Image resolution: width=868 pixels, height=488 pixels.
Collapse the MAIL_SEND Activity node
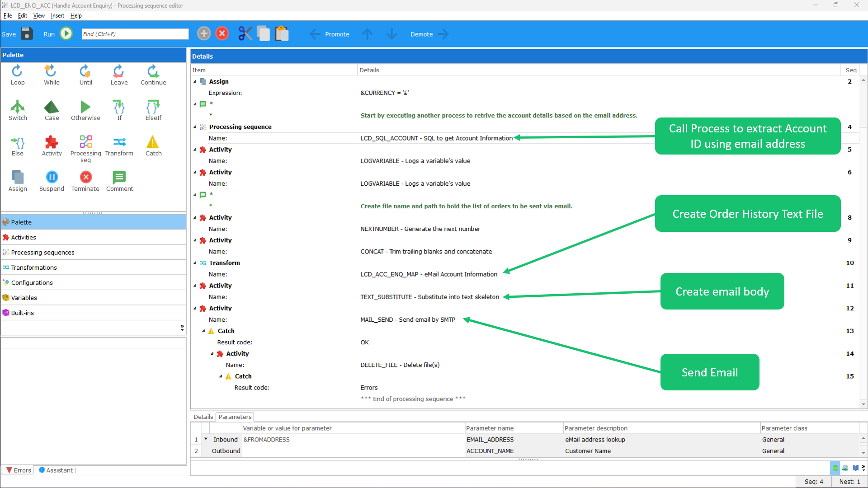(195, 308)
